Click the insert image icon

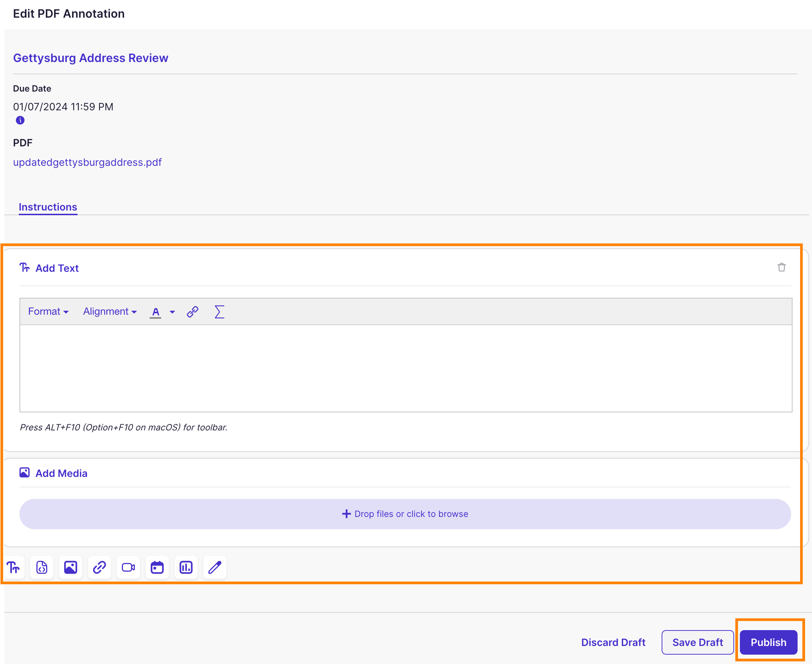coord(70,567)
